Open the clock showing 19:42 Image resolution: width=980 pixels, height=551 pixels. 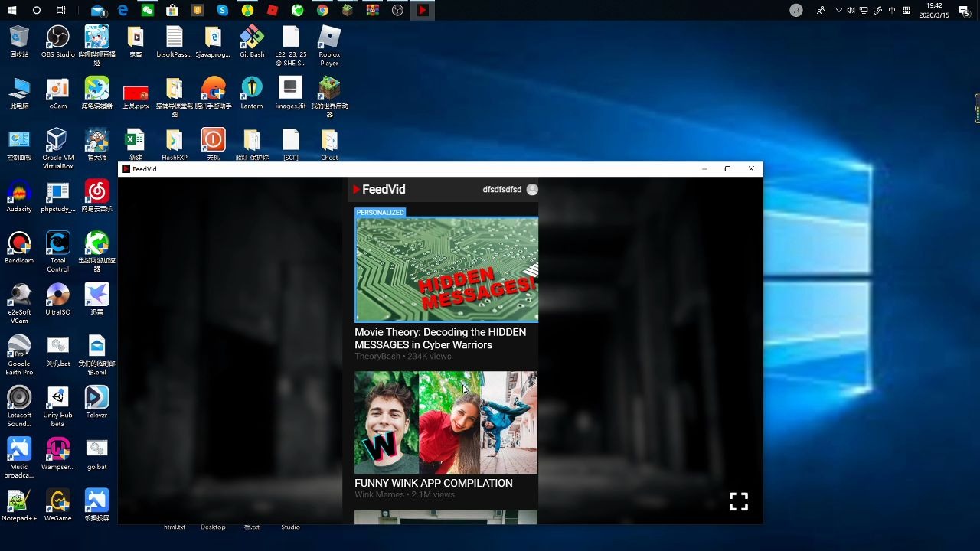[x=934, y=11]
